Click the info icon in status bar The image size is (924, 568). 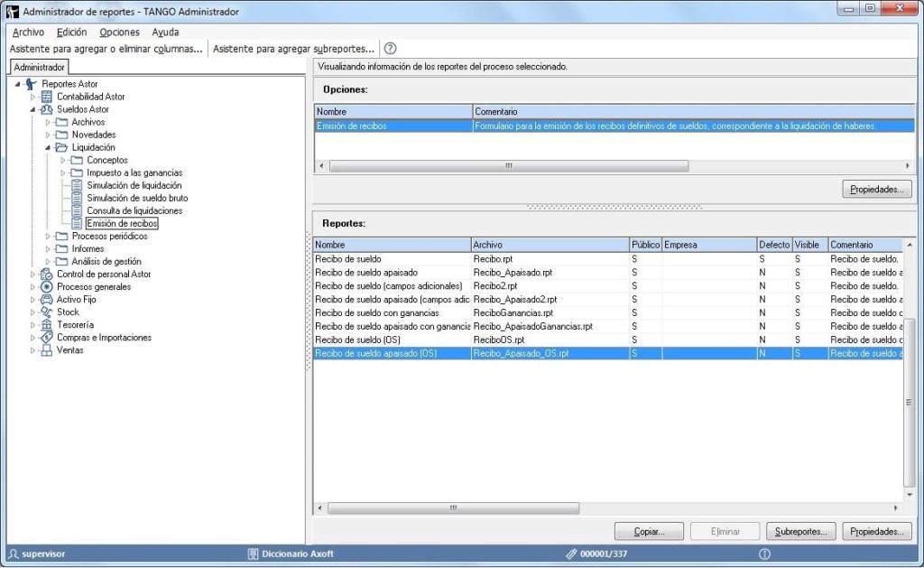point(764,554)
